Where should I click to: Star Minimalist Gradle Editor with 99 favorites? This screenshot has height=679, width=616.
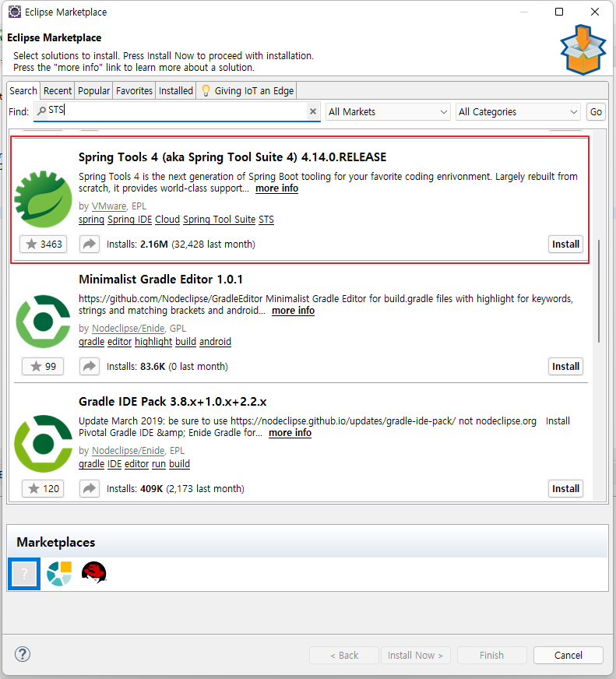44,366
